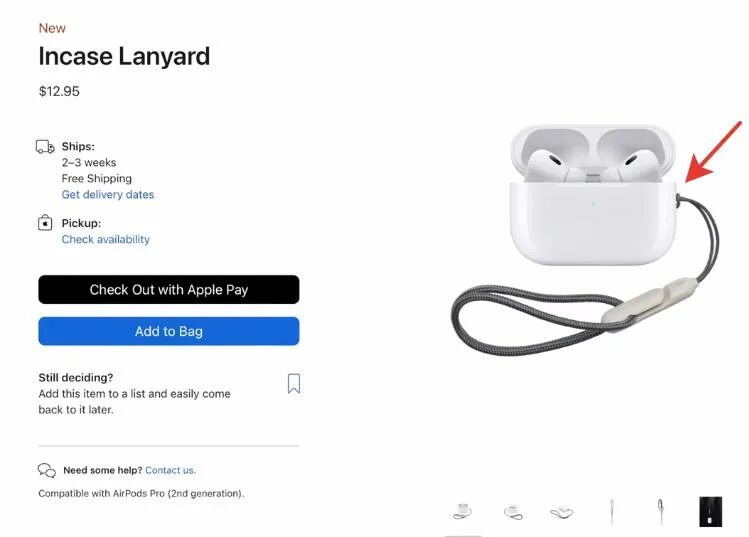Screen dimensions: 749x537
Task: Click the chat bubbles help icon
Action: 47,471
